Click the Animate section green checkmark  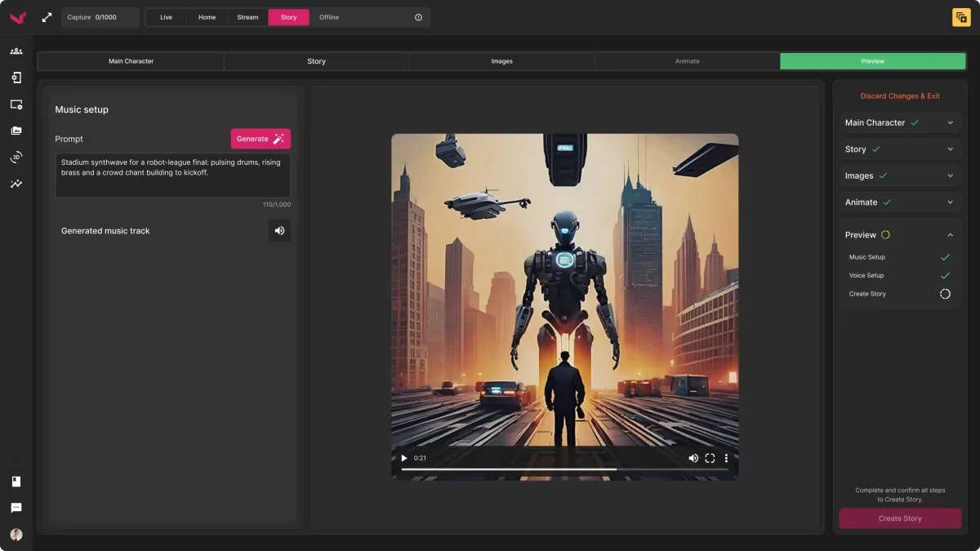tap(887, 202)
